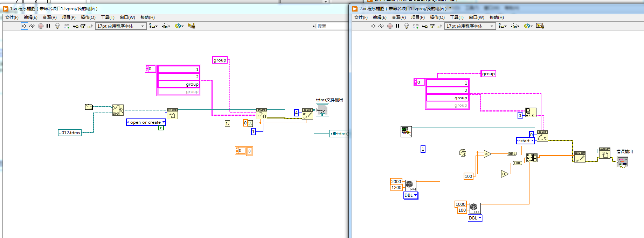Select the 错误输出 error indicator in 2.vi
Viewport: 644px width, 238px height.
coord(623,161)
